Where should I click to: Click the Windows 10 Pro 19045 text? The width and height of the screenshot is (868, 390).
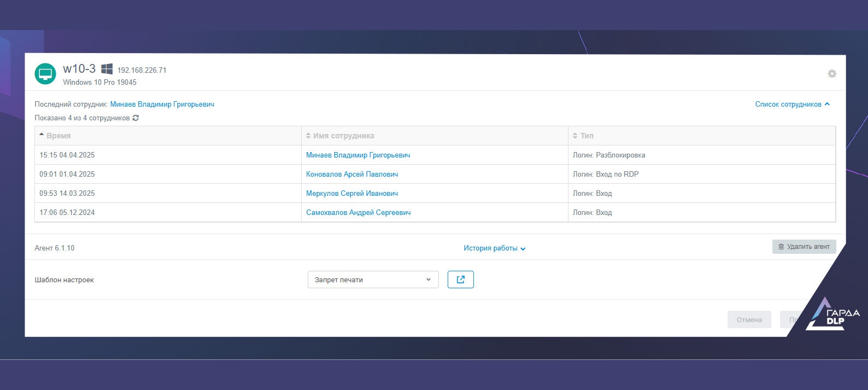[99, 82]
